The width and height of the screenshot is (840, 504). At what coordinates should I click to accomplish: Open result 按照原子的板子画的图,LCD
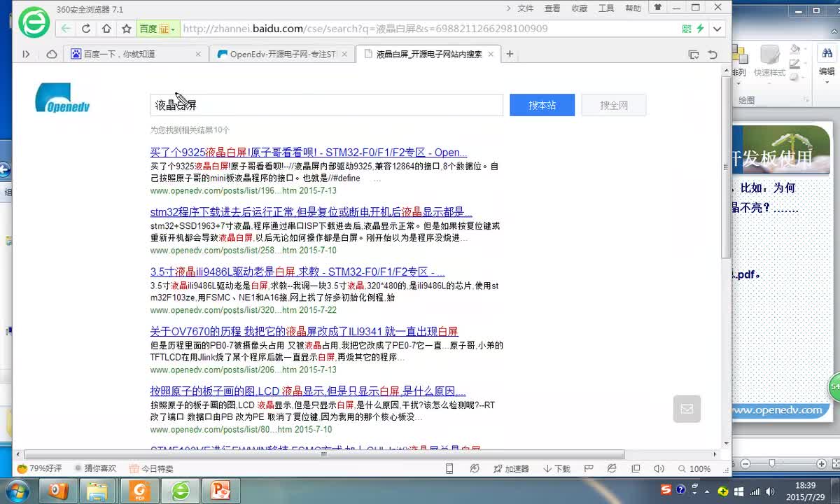(308, 391)
